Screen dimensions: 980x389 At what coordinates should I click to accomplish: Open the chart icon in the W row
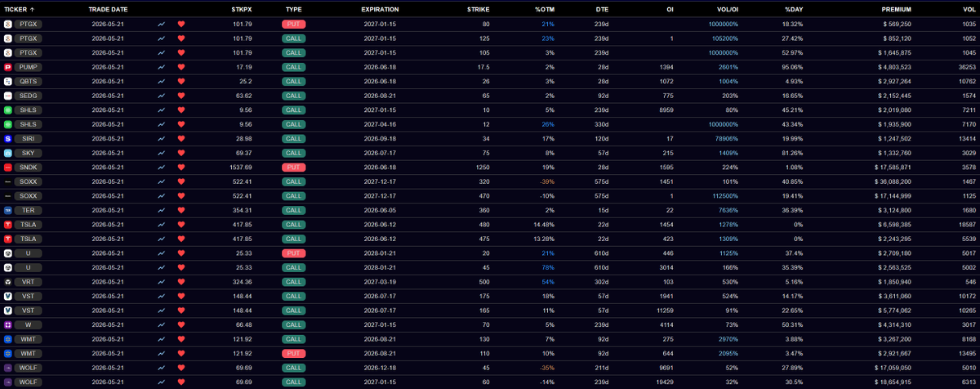click(161, 324)
